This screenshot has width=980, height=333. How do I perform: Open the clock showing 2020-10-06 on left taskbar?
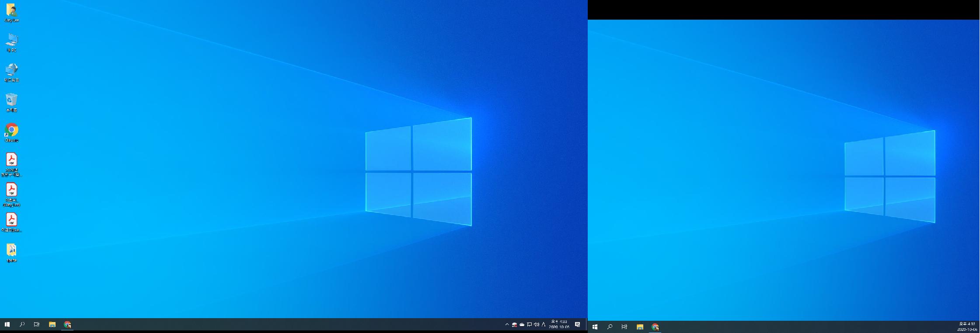(x=559, y=324)
